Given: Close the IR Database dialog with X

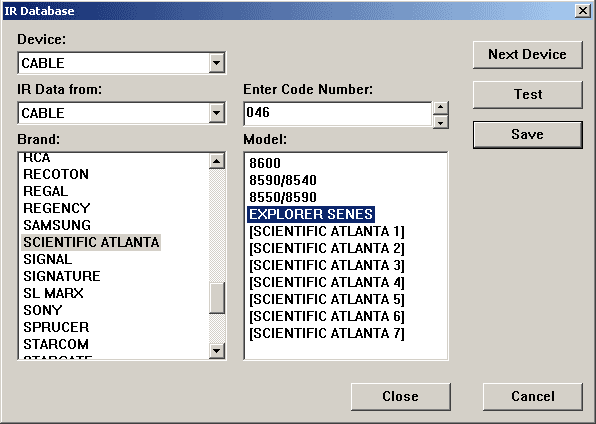Looking at the screenshot, I should pos(583,11).
